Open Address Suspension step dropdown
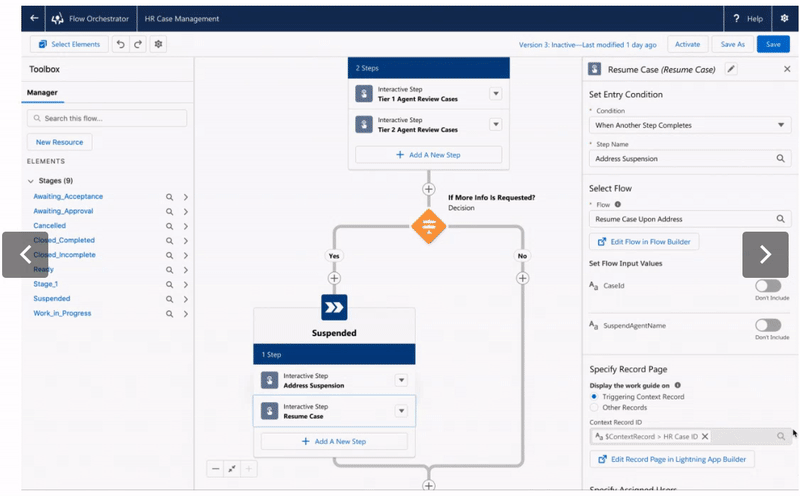 coord(401,380)
